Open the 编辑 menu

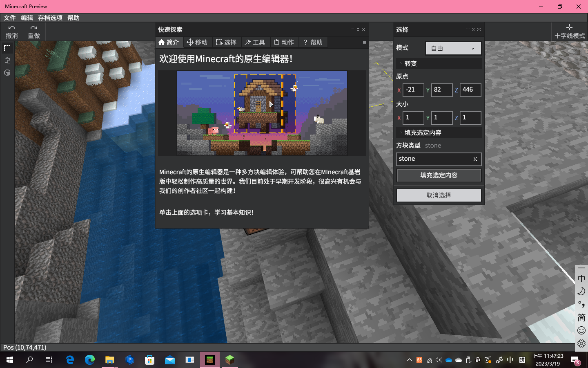tap(27, 18)
